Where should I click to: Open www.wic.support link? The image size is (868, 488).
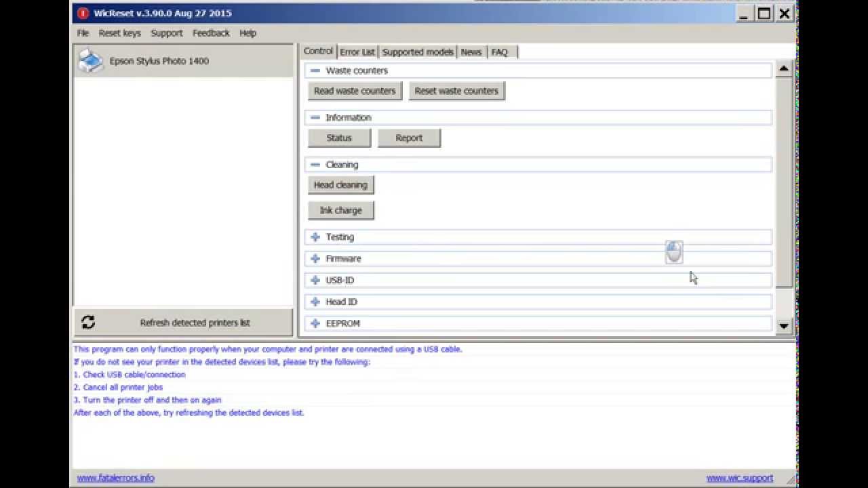740,478
